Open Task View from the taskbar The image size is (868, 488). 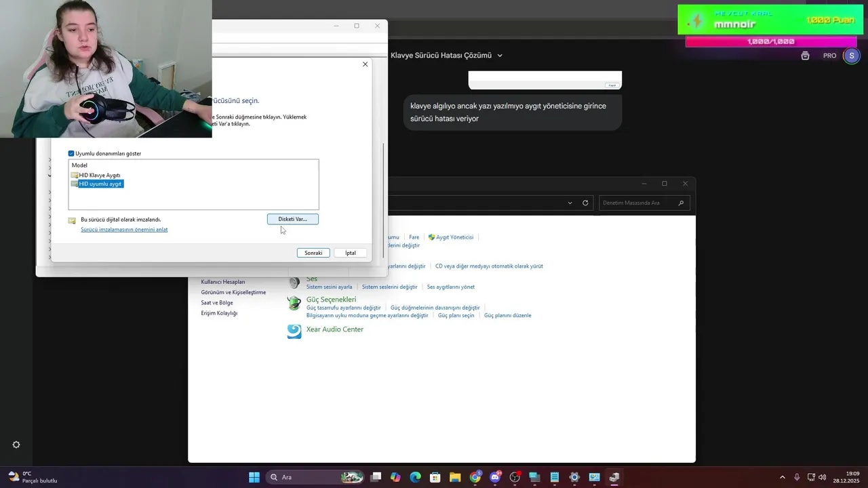pyautogui.click(x=376, y=477)
